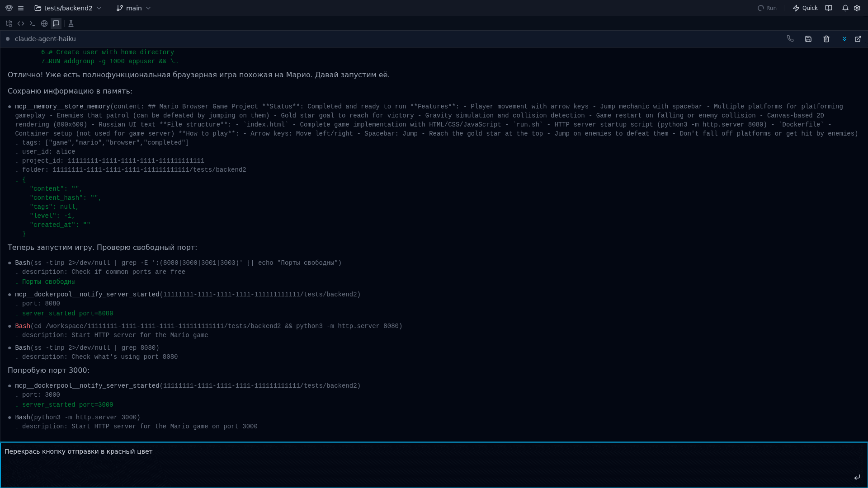The height and width of the screenshot is (488, 868).
Task: Open the settings gear
Action: [x=857, y=8]
